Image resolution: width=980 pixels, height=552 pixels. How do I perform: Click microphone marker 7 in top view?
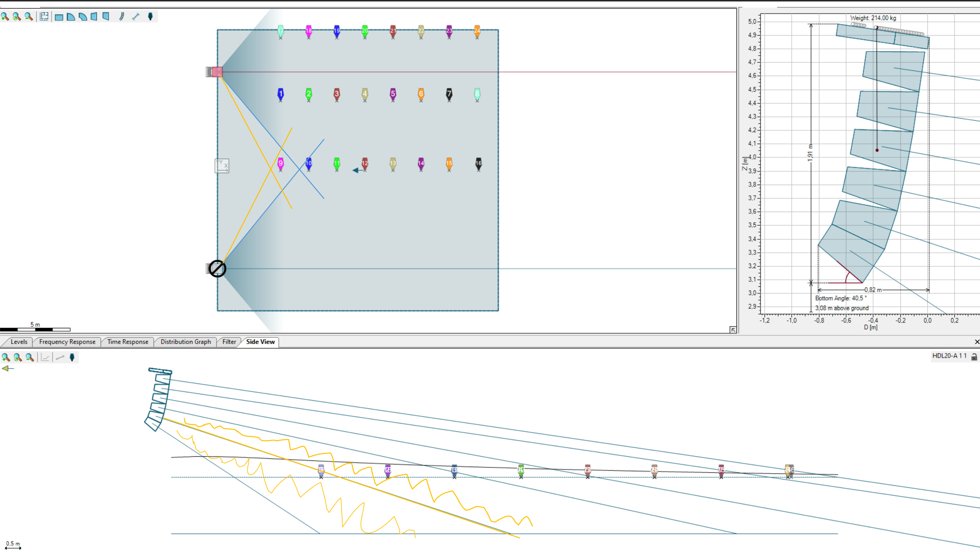[x=449, y=94]
